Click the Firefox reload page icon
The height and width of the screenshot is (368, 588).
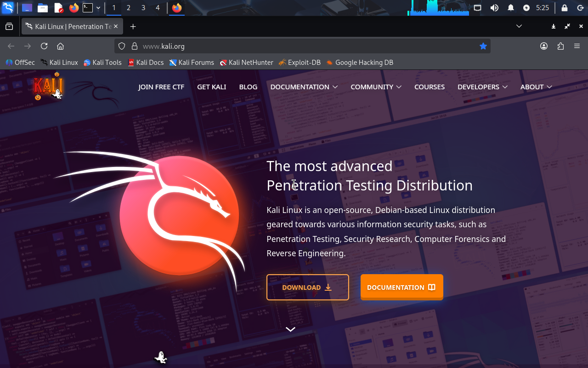coord(44,46)
